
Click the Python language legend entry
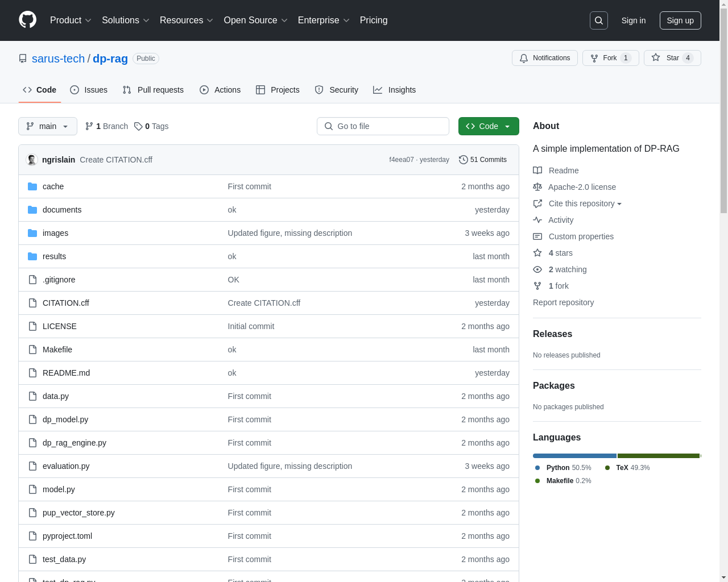pos(563,468)
